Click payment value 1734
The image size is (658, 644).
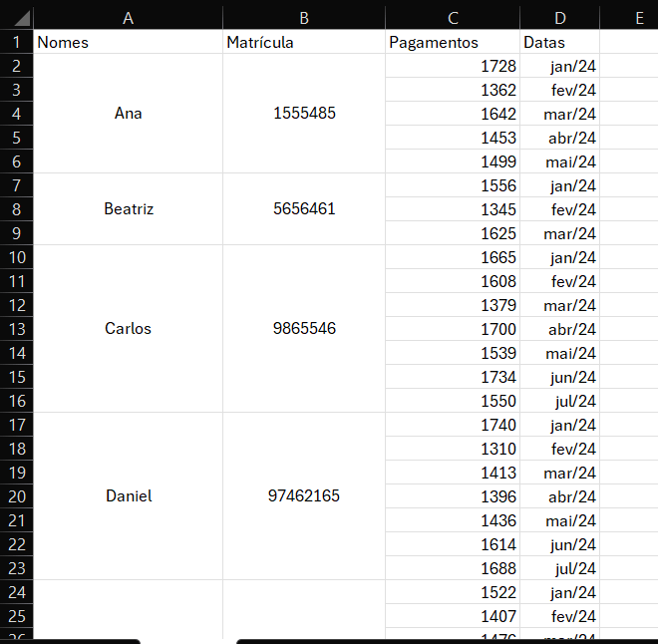pos(453,377)
